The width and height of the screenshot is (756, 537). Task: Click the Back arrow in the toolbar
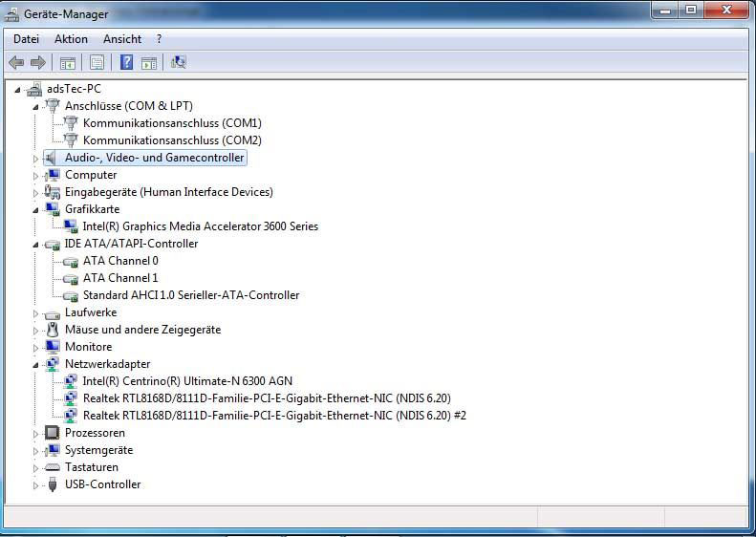pos(16,63)
